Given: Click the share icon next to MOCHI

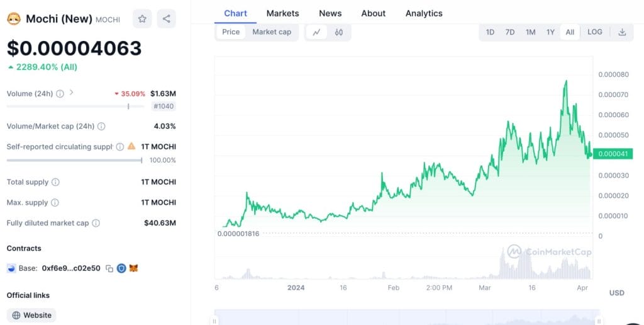Looking at the screenshot, I should tap(166, 19).
